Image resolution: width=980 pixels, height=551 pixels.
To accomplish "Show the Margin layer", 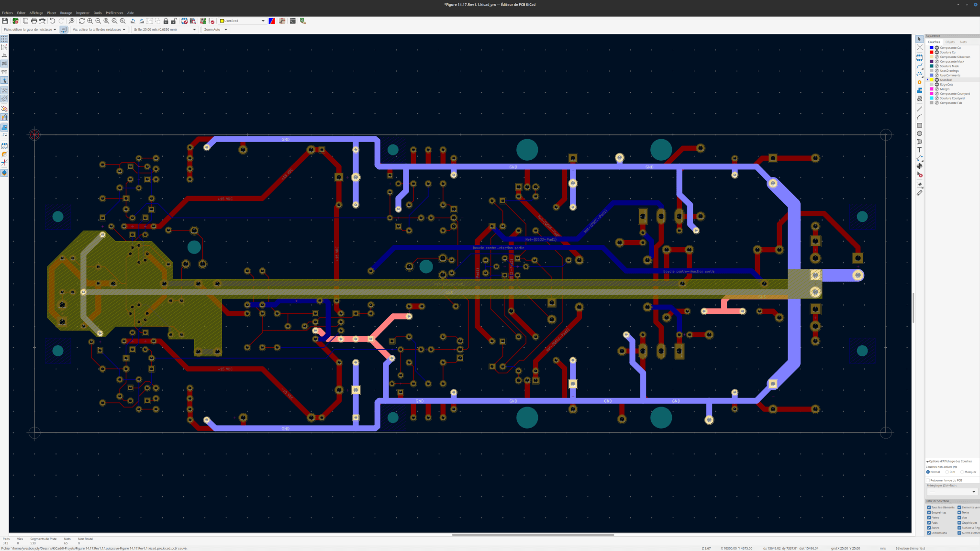I will 937,89.
